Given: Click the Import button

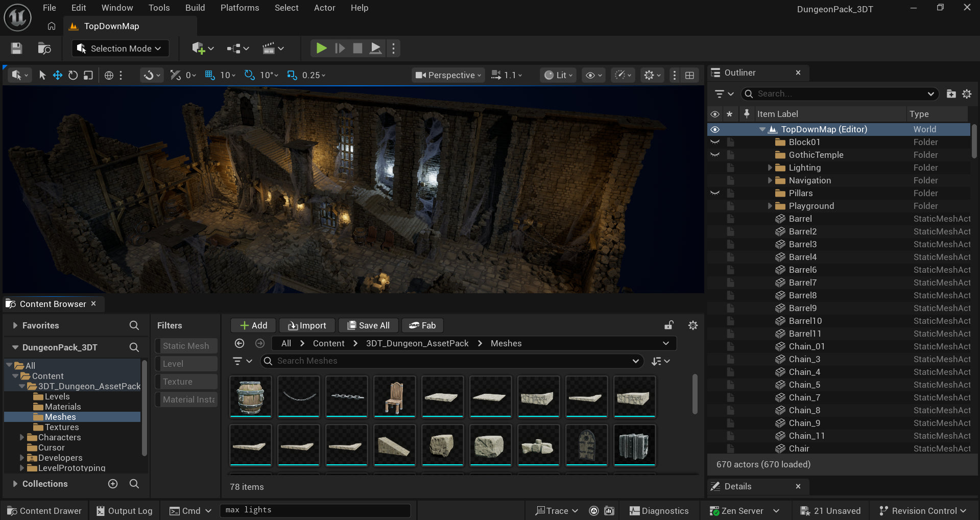Looking at the screenshot, I should (x=307, y=325).
